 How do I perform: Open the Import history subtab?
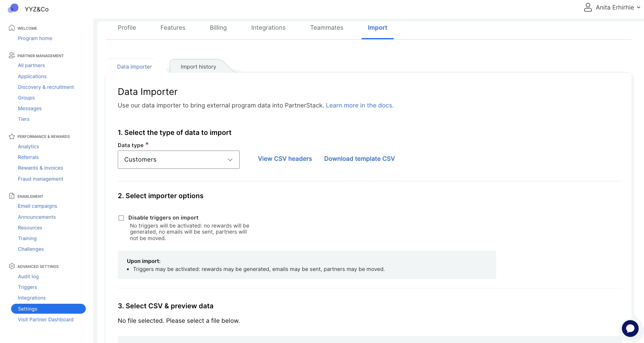199,67
